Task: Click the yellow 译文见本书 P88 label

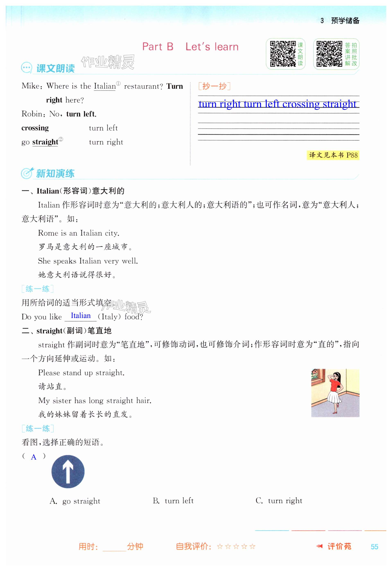Action: [333, 155]
